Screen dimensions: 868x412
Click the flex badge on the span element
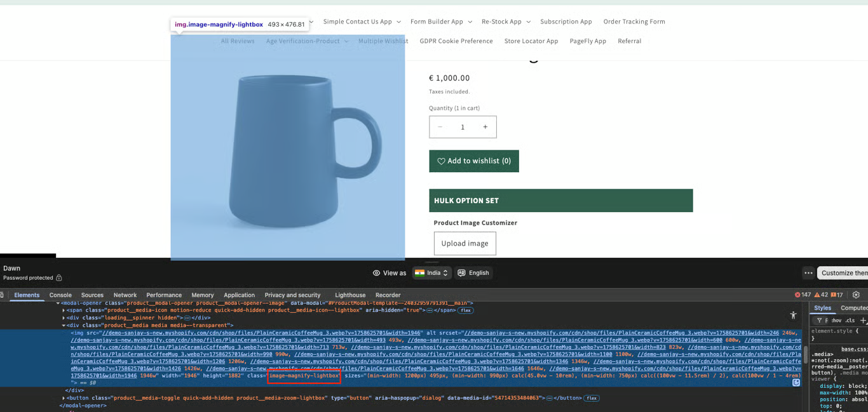pos(466,310)
